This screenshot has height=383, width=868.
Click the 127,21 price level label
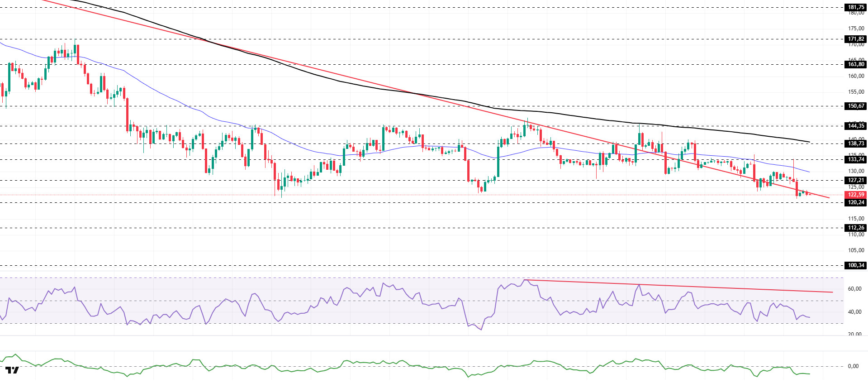(x=855, y=180)
